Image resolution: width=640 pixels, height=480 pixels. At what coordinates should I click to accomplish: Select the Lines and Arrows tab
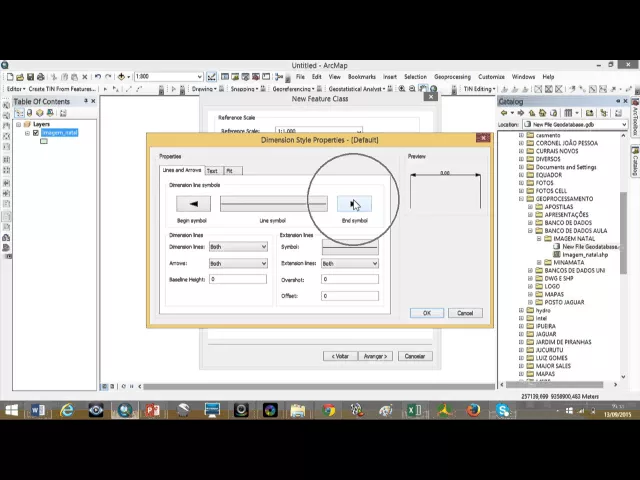[182, 170]
